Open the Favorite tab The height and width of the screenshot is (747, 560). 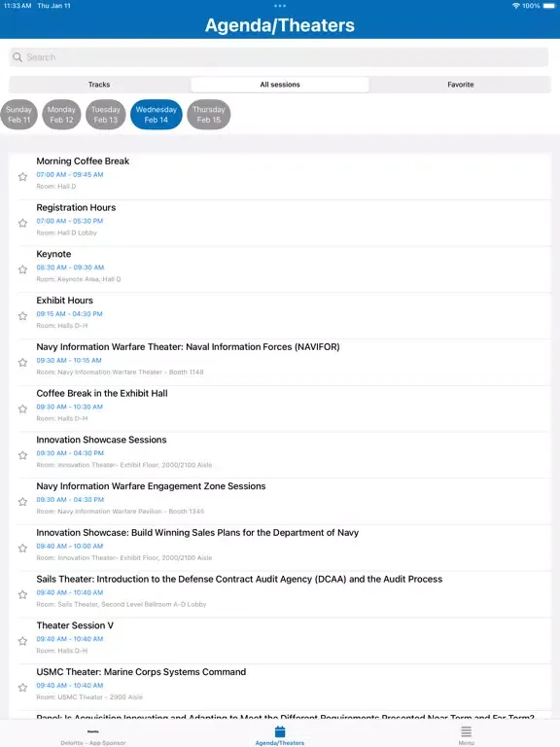461,85
